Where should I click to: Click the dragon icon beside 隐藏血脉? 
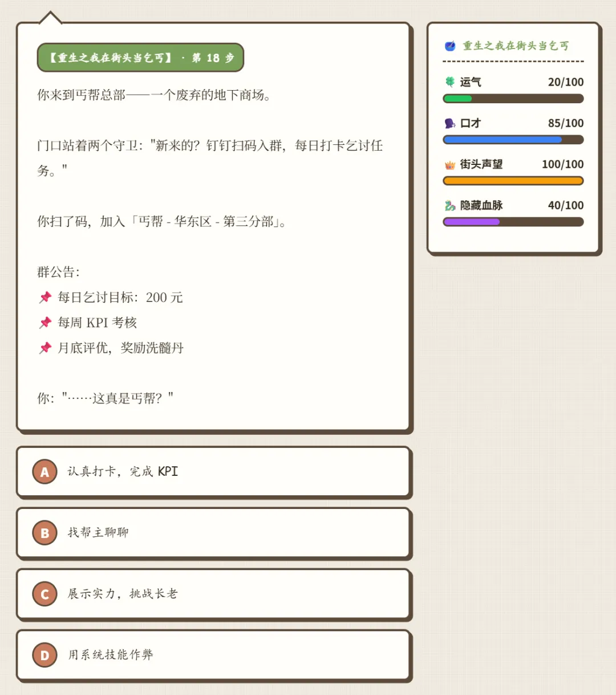(x=450, y=205)
